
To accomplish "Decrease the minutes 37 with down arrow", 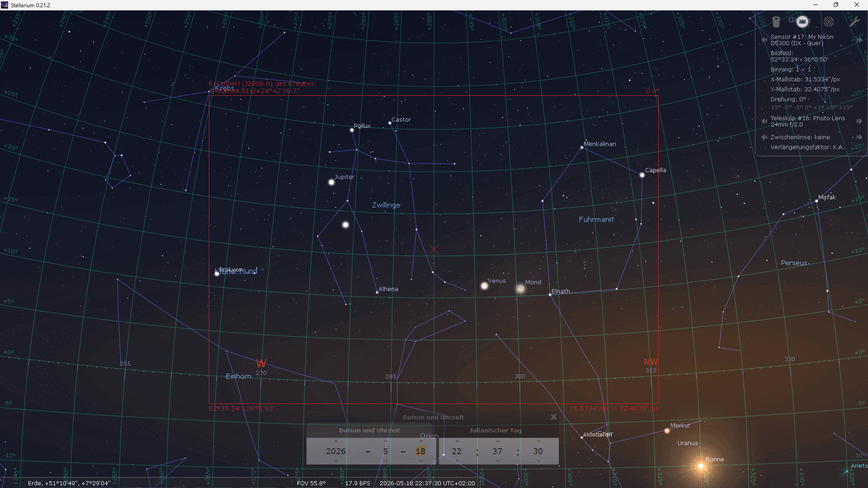I will click(498, 461).
